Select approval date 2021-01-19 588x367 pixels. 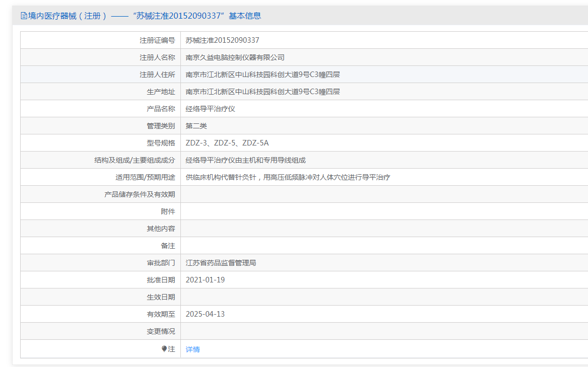point(205,280)
